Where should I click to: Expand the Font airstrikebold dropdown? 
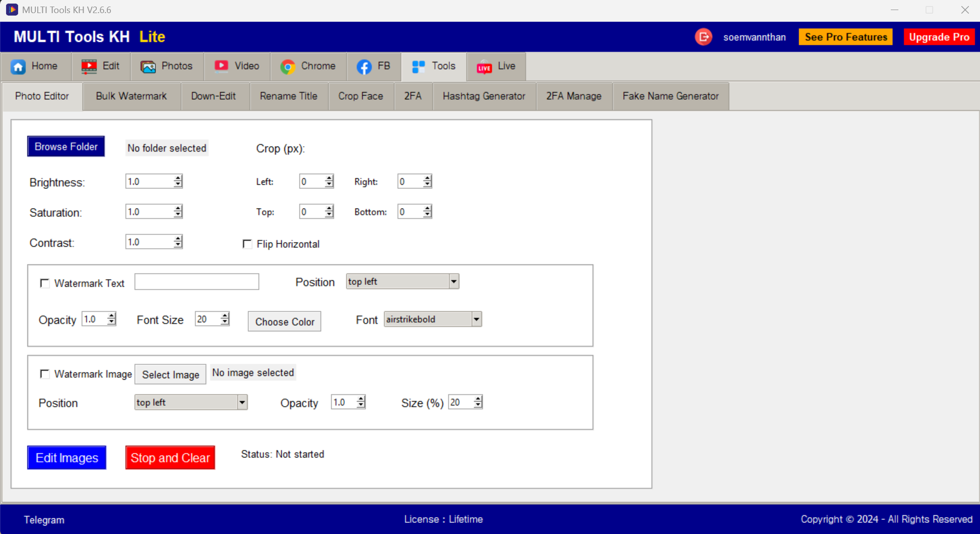(476, 319)
